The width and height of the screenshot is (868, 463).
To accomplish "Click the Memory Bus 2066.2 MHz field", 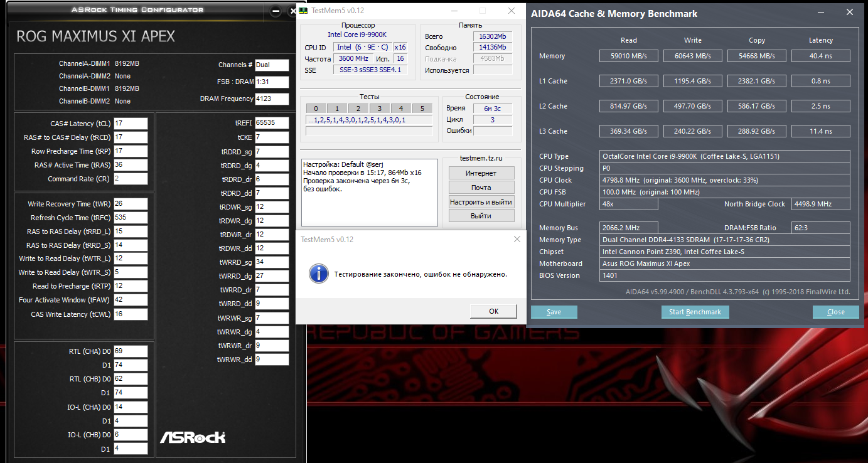I will [x=628, y=228].
